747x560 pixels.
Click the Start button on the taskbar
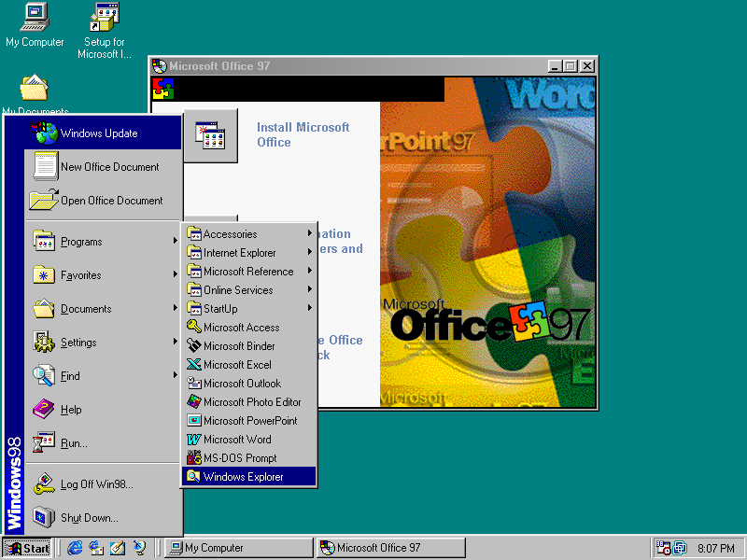(30, 548)
